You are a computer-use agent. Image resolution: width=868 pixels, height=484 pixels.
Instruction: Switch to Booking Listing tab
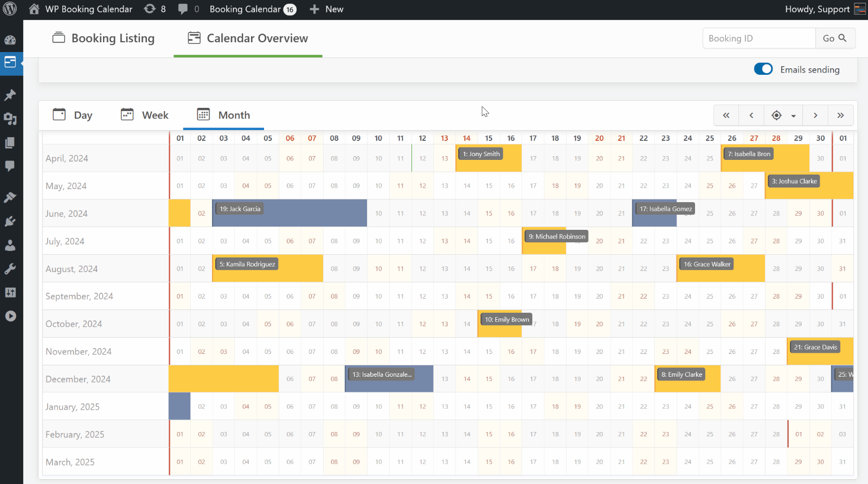pos(103,38)
